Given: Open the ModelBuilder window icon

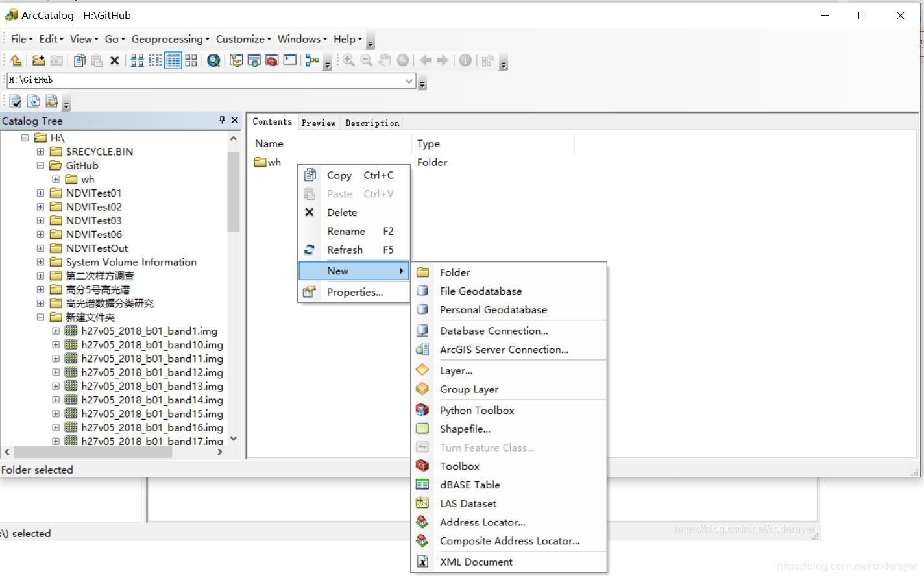Looking at the screenshot, I should (x=313, y=60).
